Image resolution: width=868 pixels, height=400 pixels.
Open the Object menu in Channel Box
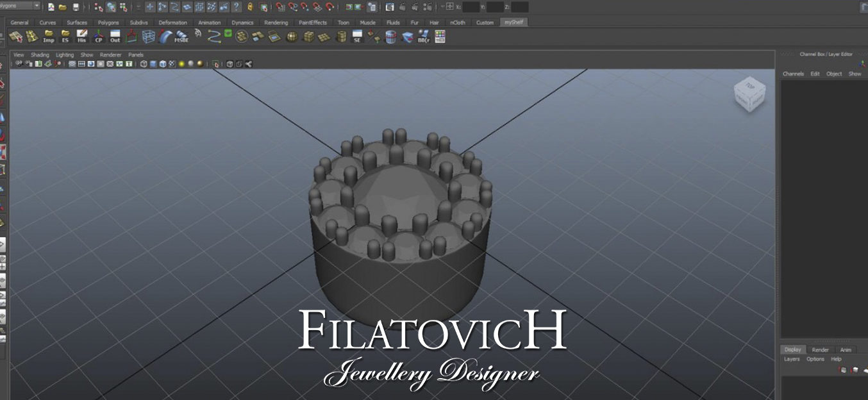pyautogui.click(x=834, y=74)
